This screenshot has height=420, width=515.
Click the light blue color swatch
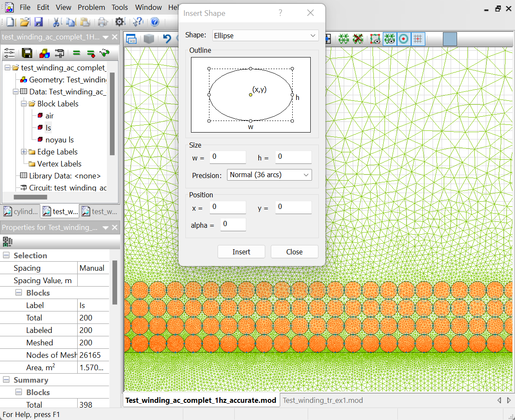pos(449,39)
